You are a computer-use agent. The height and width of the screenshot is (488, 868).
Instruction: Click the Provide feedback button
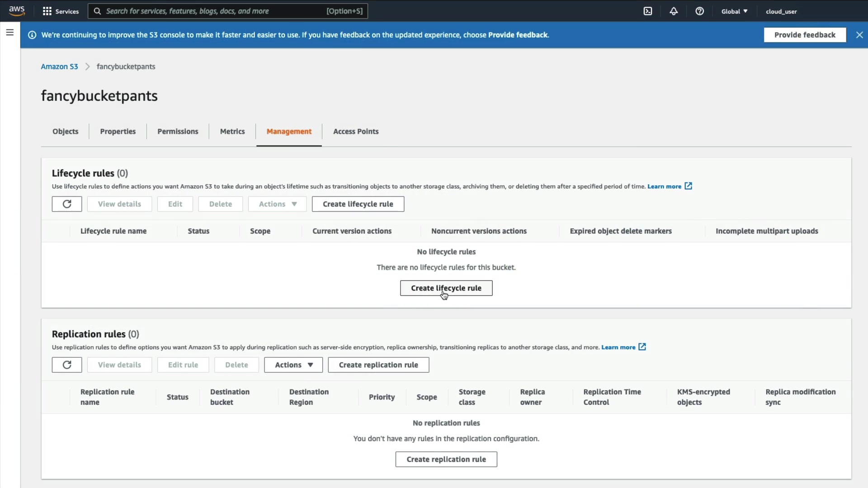pos(805,35)
